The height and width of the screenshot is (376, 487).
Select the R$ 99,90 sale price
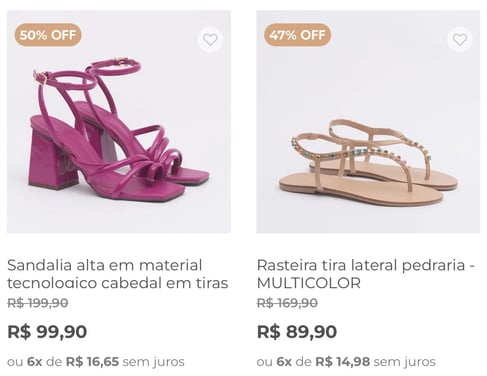(x=47, y=332)
